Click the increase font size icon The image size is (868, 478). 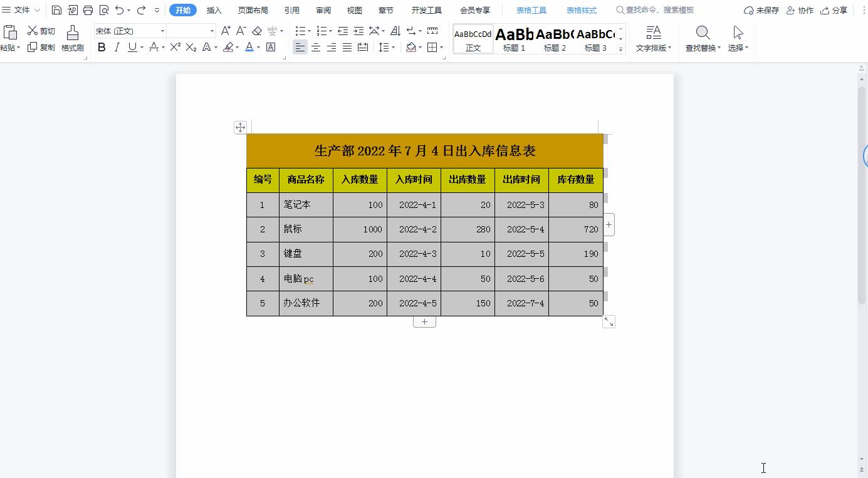pyautogui.click(x=226, y=29)
